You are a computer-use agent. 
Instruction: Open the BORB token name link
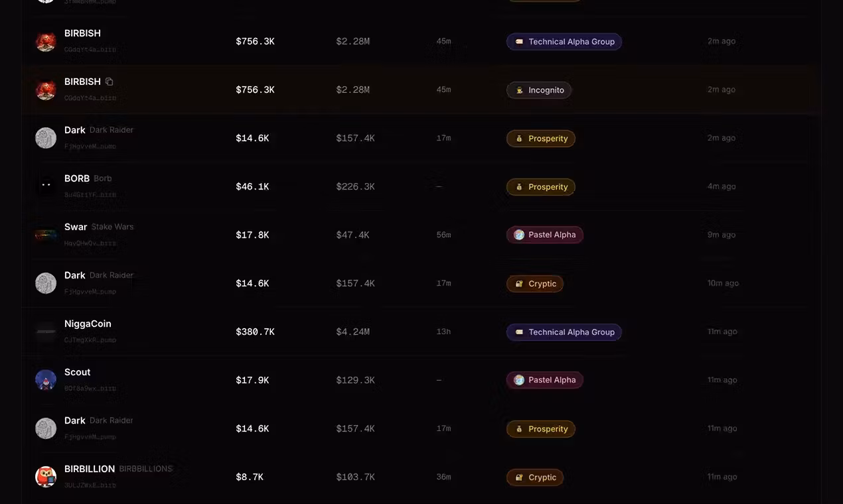click(x=77, y=178)
